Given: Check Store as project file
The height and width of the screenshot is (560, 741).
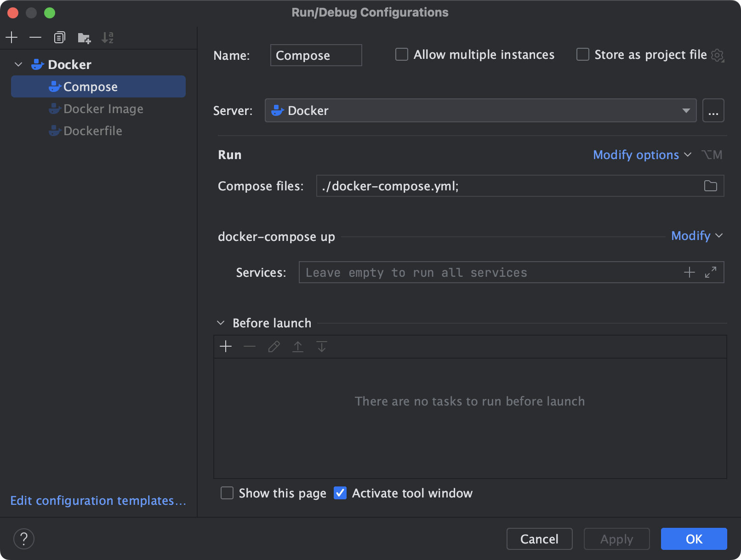Looking at the screenshot, I should [582, 54].
